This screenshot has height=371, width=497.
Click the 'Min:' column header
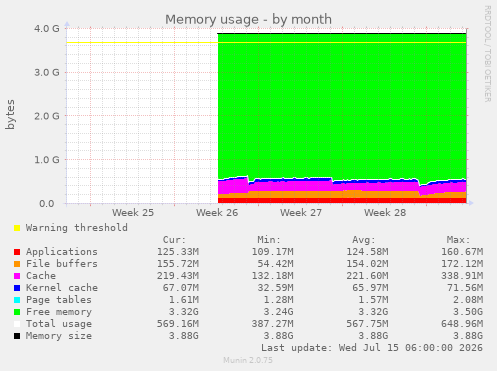(x=269, y=240)
